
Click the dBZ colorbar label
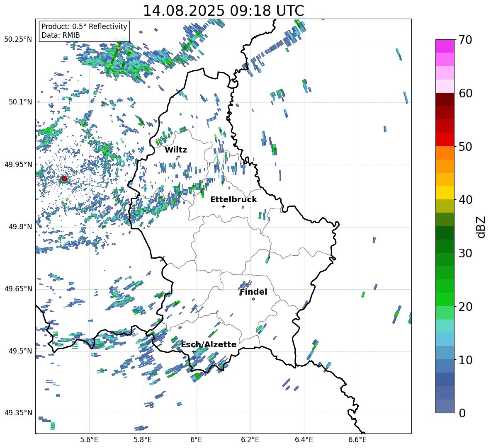pyautogui.click(x=481, y=227)
